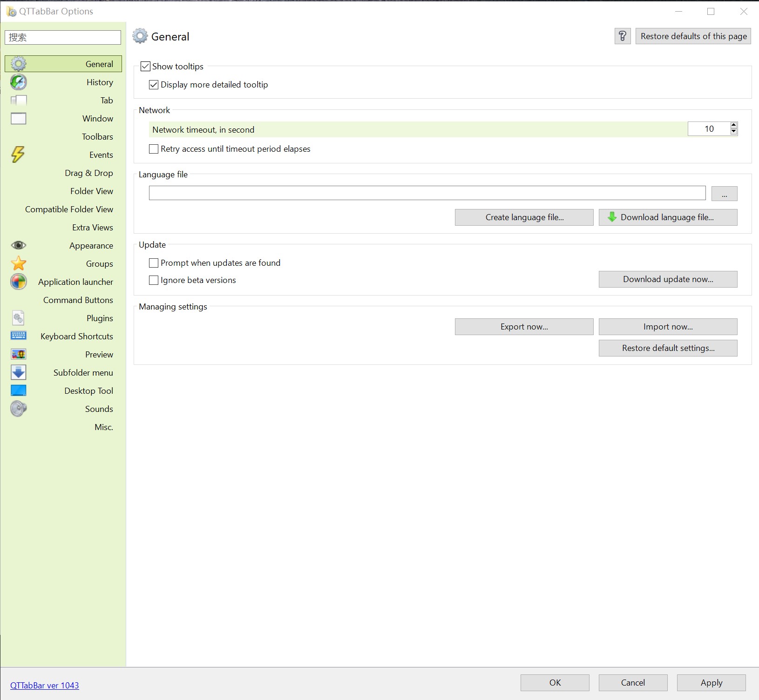Enable Prompt when updates are found
This screenshot has width=759, height=700.
tap(154, 263)
